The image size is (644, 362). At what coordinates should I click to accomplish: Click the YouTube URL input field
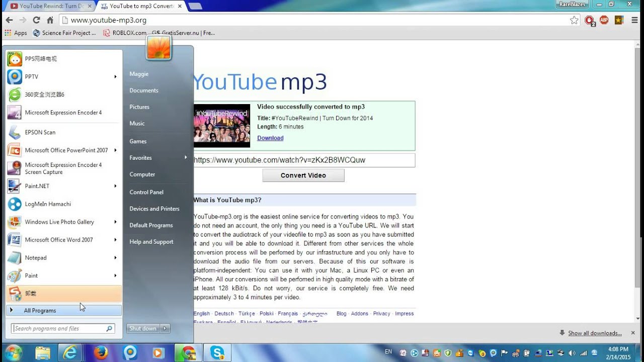pos(304,160)
